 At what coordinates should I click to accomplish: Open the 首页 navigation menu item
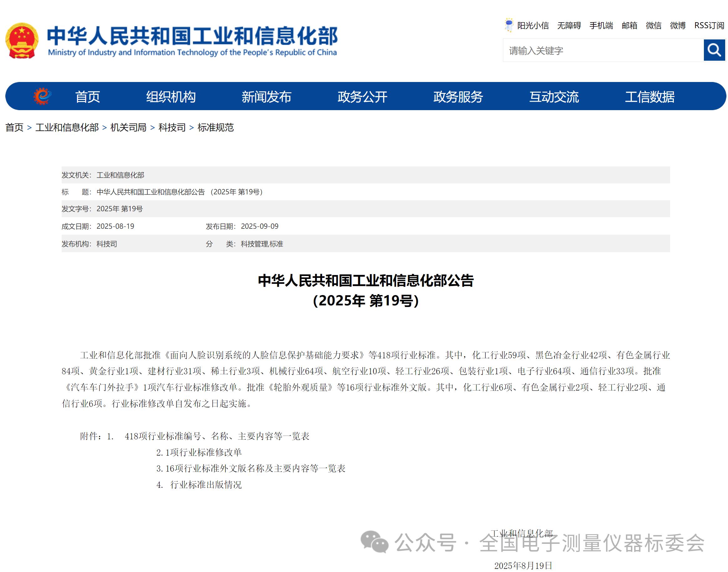click(x=87, y=96)
